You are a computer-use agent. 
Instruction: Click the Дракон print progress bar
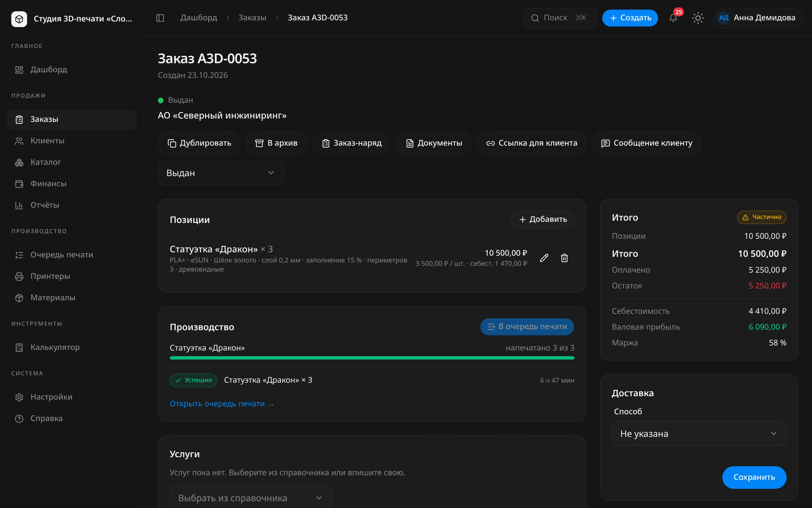pos(372,358)
